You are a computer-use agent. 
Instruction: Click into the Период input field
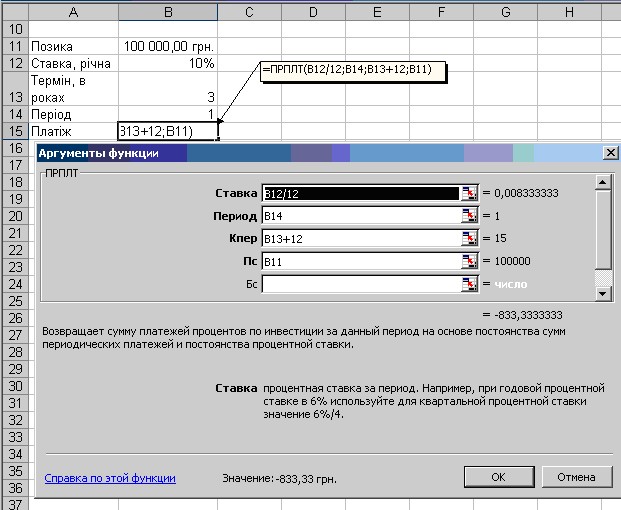[x=360, y=216]
